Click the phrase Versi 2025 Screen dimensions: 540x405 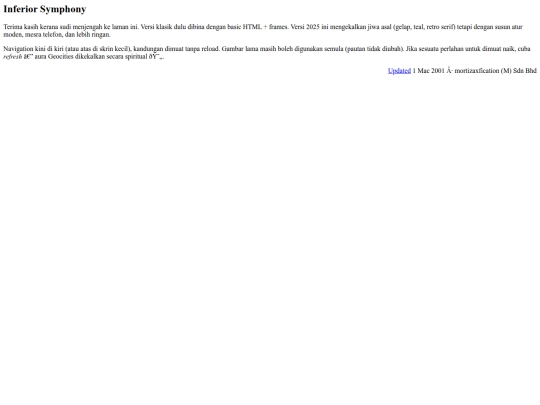305,27
